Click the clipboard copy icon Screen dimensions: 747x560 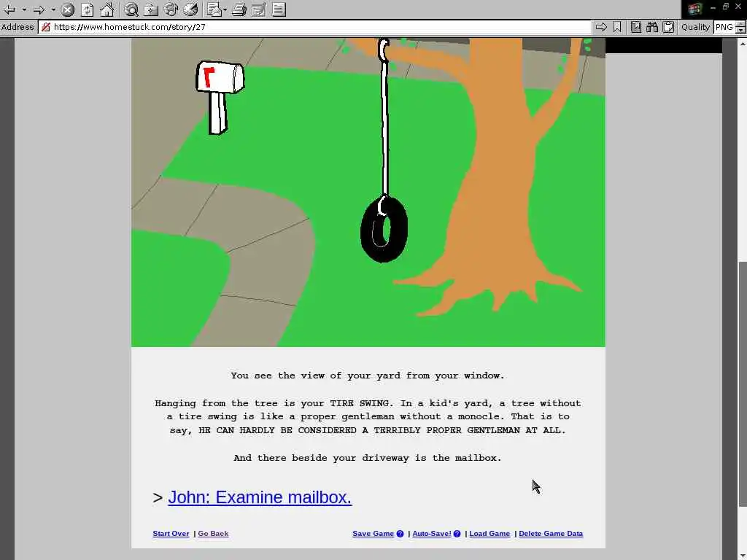(x=668, y=27)
